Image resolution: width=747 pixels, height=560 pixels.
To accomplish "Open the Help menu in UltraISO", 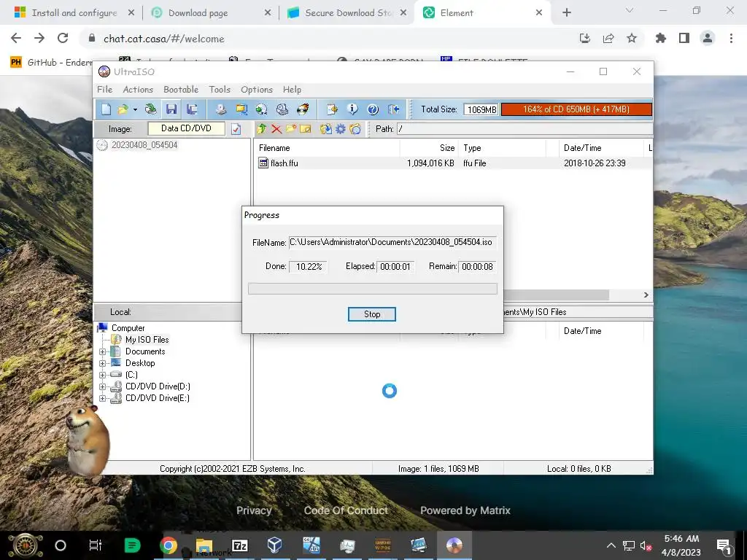I will [292, 90].
